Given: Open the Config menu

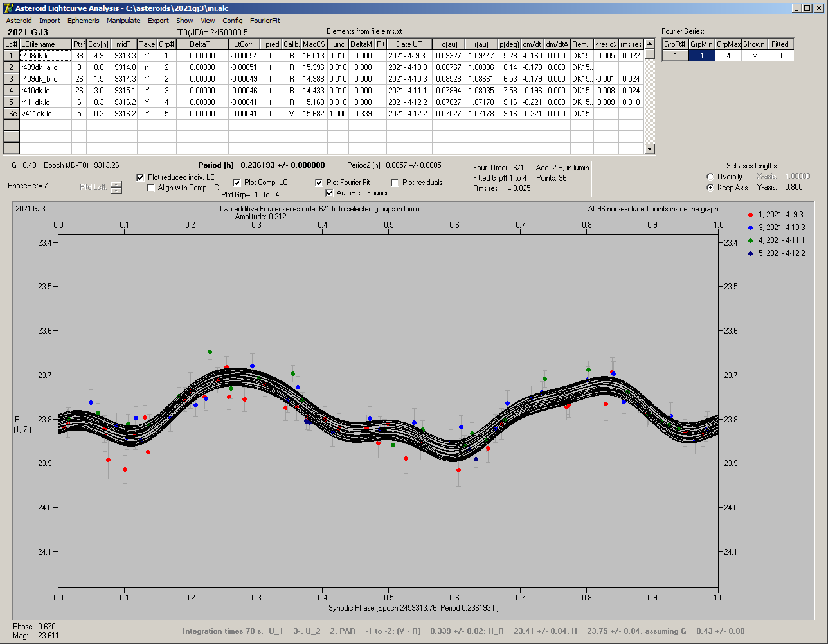Looking at the screenshot, I should click(x=233, y=21).
